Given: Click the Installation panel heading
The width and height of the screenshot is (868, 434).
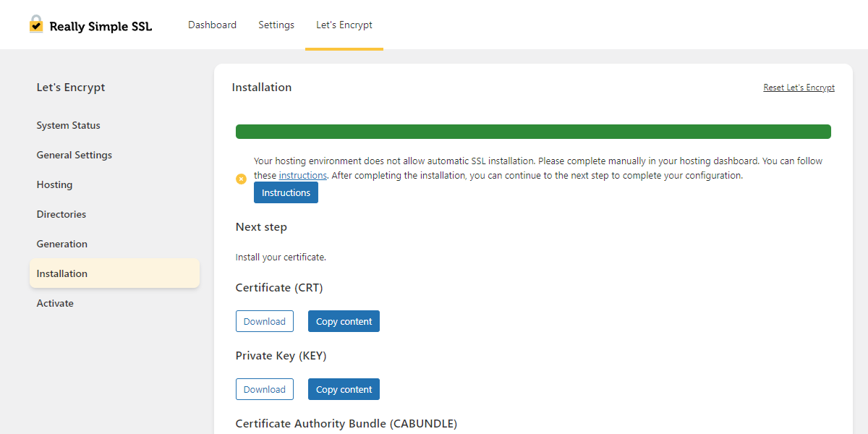Looking at the screenshot, I should pos(262,88).
